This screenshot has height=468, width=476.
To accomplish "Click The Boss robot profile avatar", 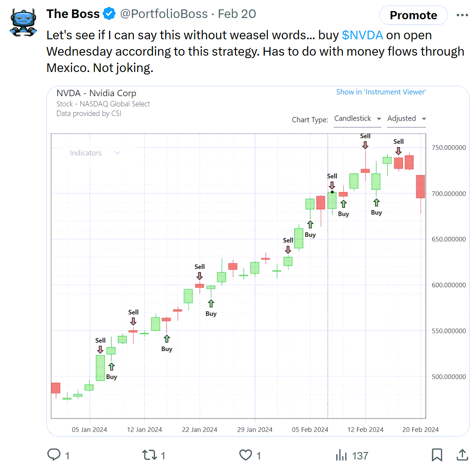I will tap(23, 22).
